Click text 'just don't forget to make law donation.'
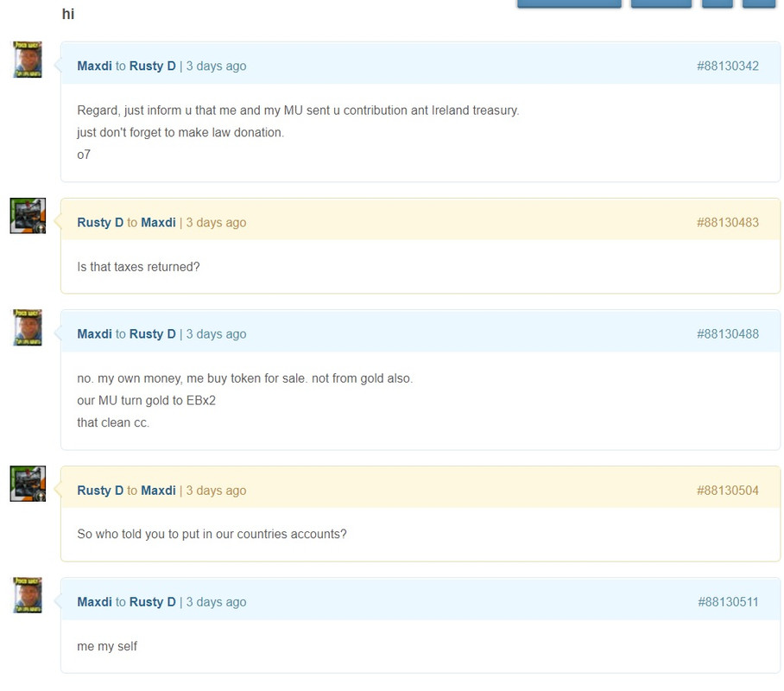This screenshot has width=784, height=691. click(x=180, y=133)
